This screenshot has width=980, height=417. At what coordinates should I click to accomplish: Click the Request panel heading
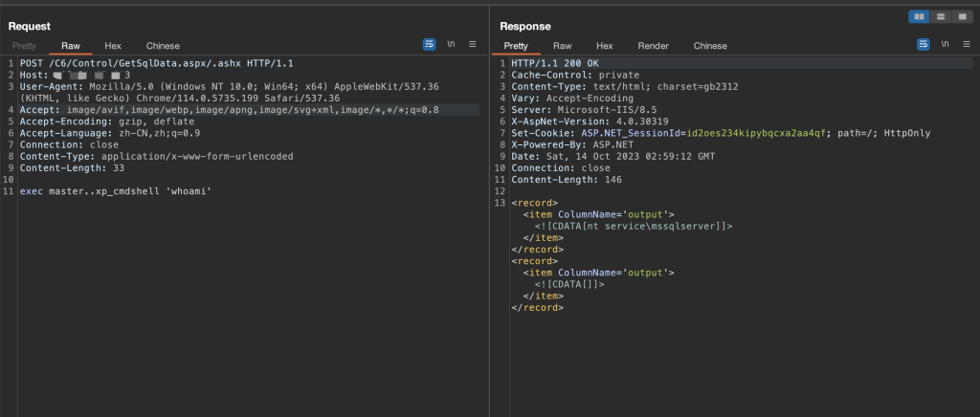pos(30,26)
